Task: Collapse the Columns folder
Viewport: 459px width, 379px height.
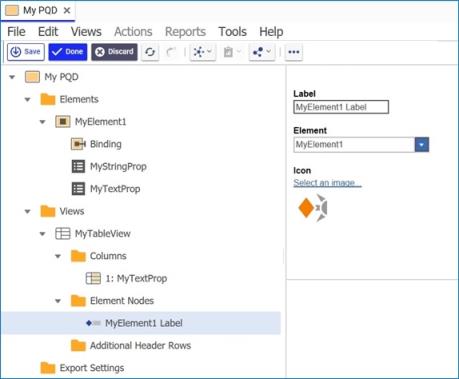Action: pyautogui.click(x=58, y=256)
